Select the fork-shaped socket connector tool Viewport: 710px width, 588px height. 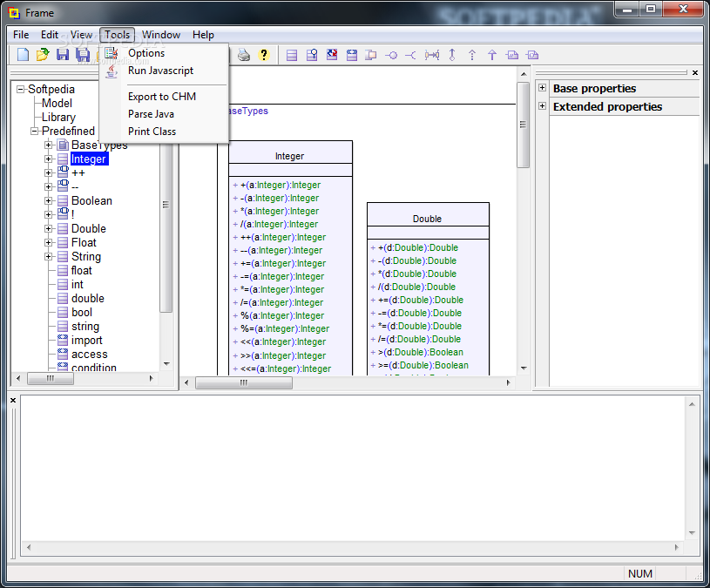[x=410, y=56]
